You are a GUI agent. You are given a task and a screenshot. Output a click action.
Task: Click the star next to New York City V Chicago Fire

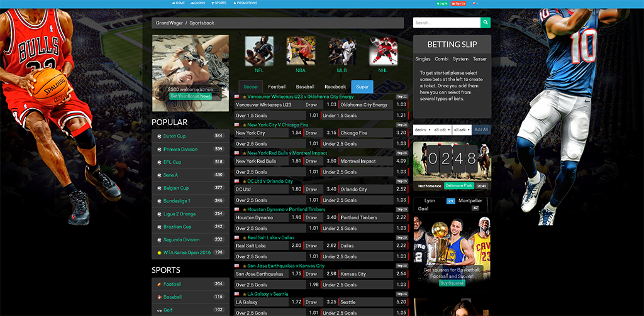(245, 125)
